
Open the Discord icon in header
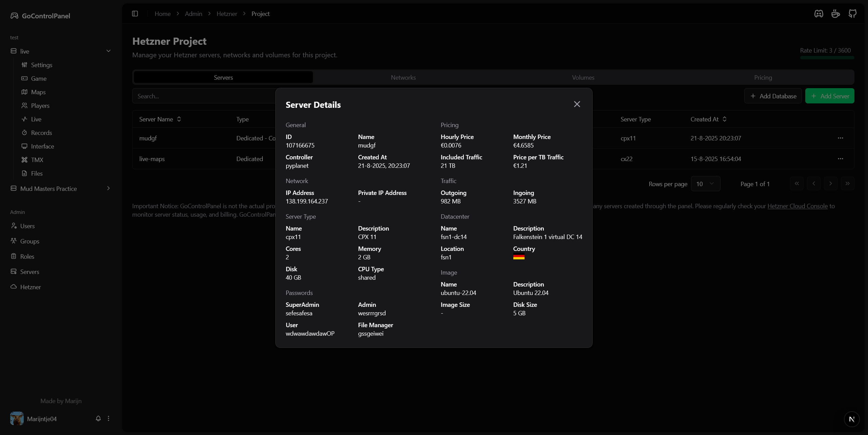(818, 14)
